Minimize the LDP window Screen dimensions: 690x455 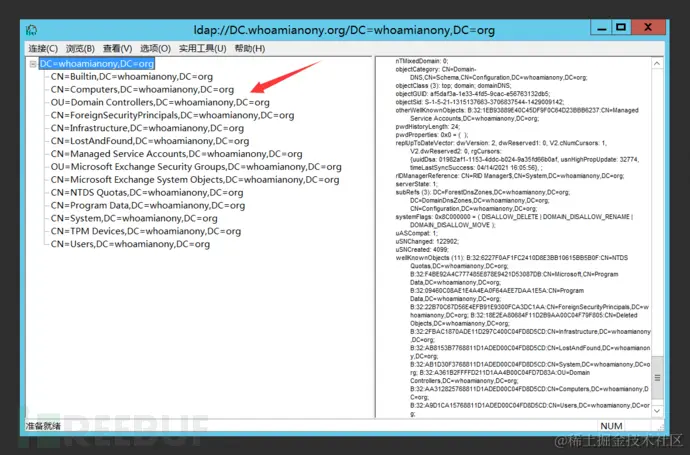(601, 28)
